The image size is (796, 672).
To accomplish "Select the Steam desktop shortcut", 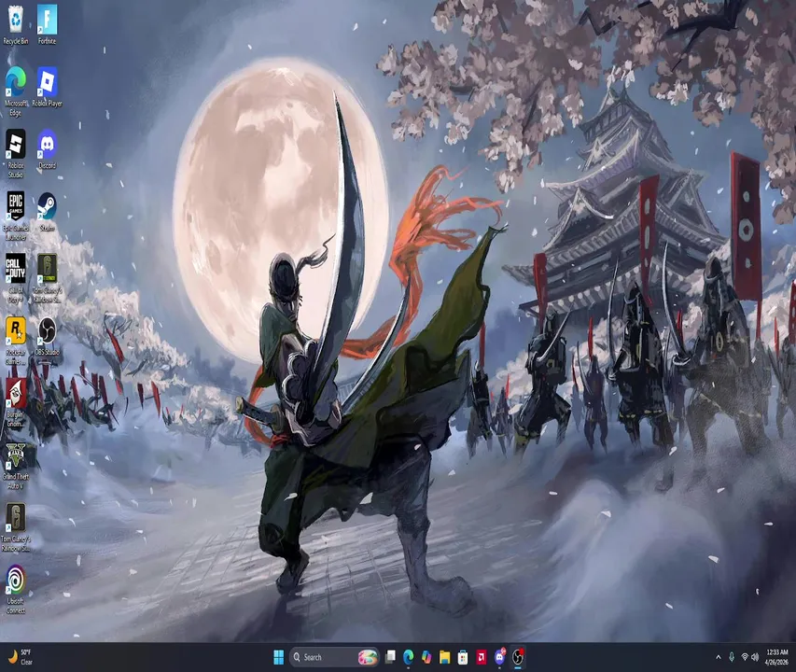I will [x=48, y=212].
